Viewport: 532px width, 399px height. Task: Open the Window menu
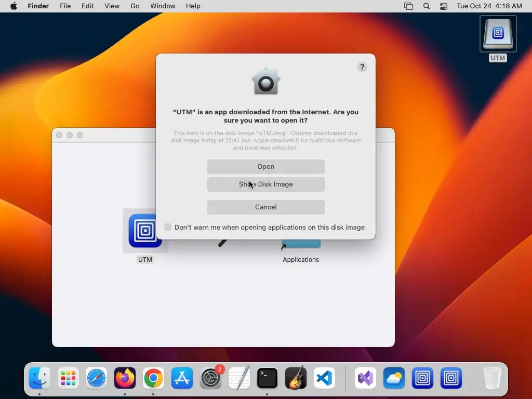coord(163,6)
